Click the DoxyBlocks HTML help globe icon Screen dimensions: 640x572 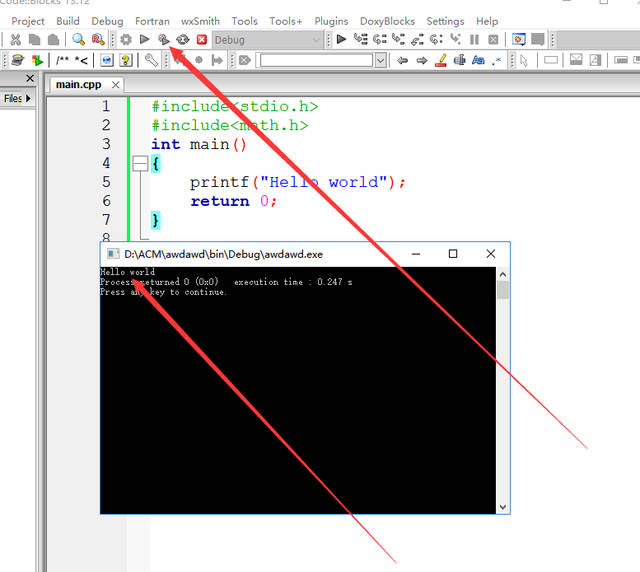point(107,60)
